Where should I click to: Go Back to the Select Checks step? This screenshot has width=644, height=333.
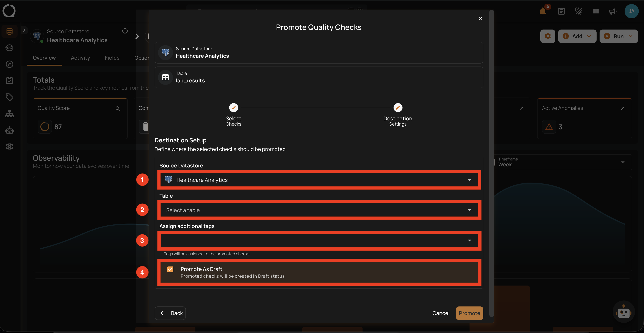170,313
